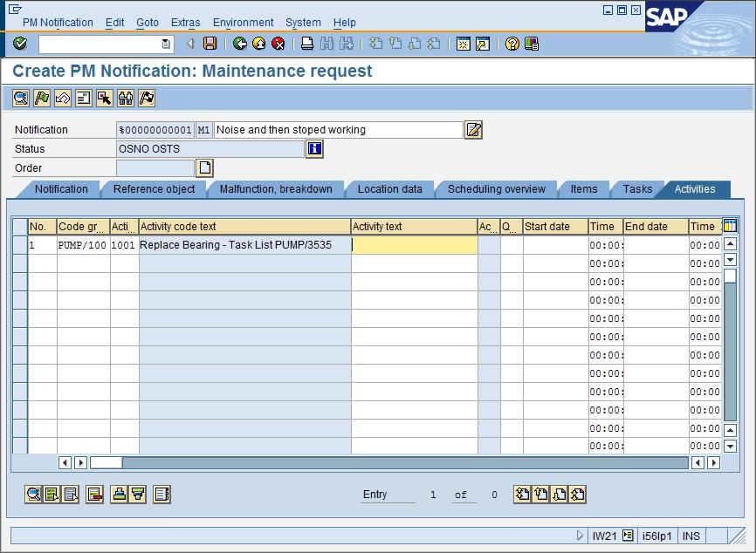
Task: Click the Print icon in the toolbar
Action: pos(307,44)
